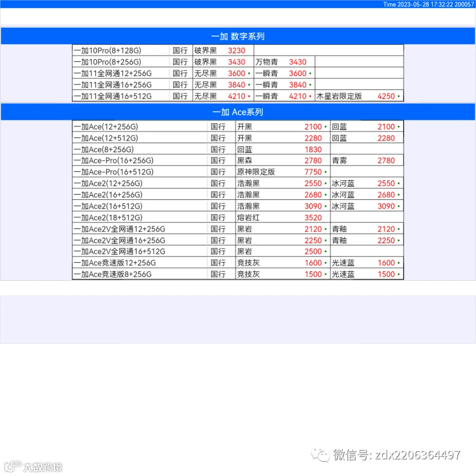The image size is (476, 476).
Task: Click the price '3520'
Action: [313, 217]
